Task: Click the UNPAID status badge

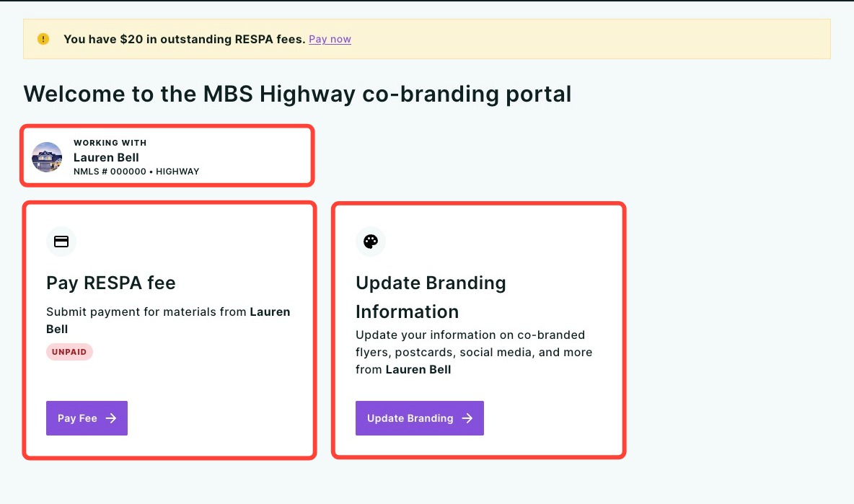Action: point(69,352)
